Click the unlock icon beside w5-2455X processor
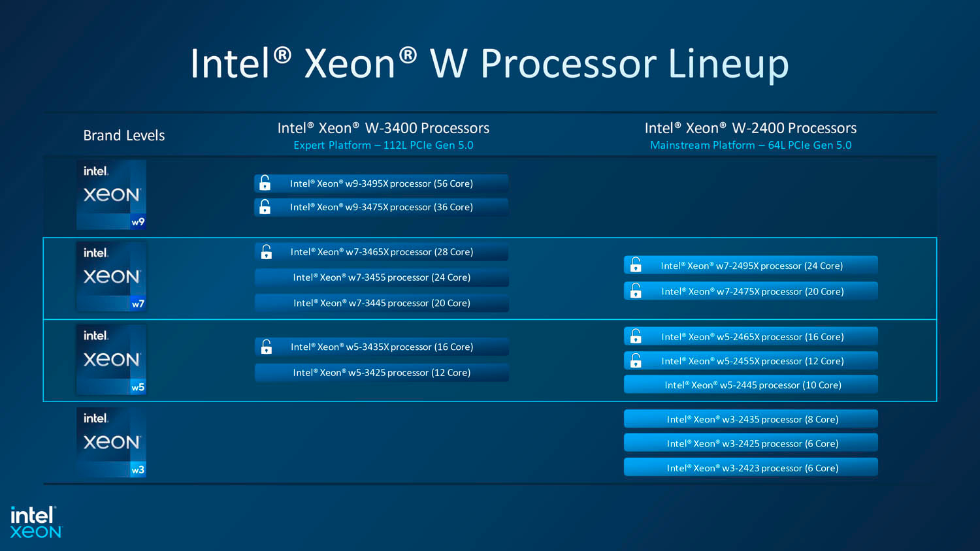This screenshot has height=551, width=980. 636,360
